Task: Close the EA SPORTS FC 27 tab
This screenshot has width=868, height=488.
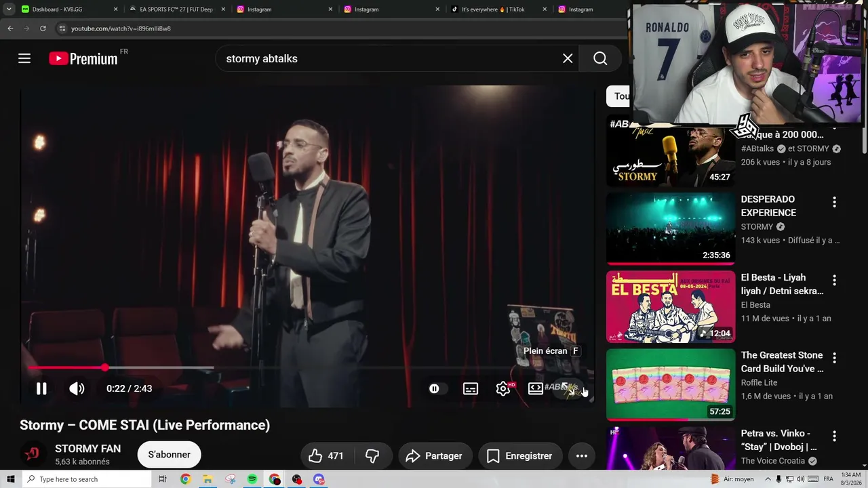Action: (223, 9)
